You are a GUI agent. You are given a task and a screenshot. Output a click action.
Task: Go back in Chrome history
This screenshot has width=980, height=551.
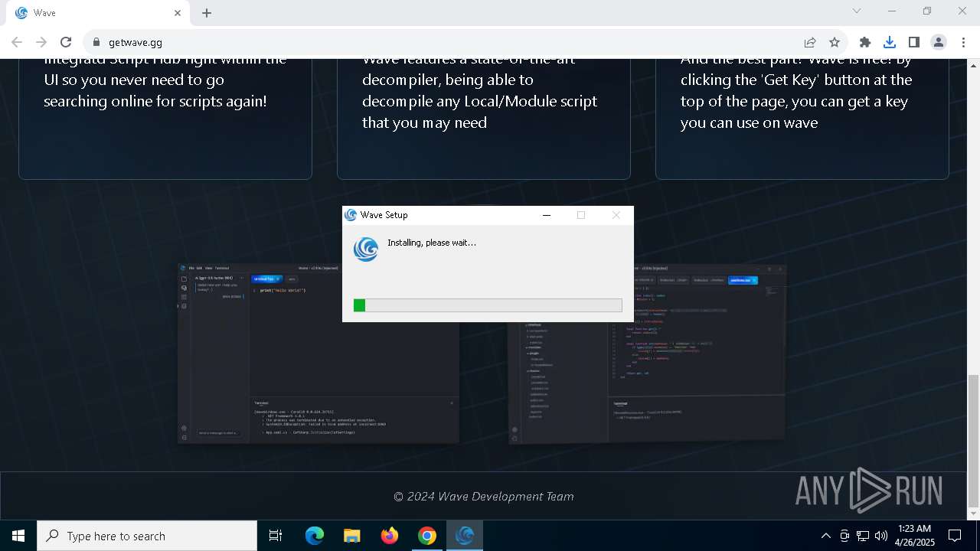click(17, 42)
